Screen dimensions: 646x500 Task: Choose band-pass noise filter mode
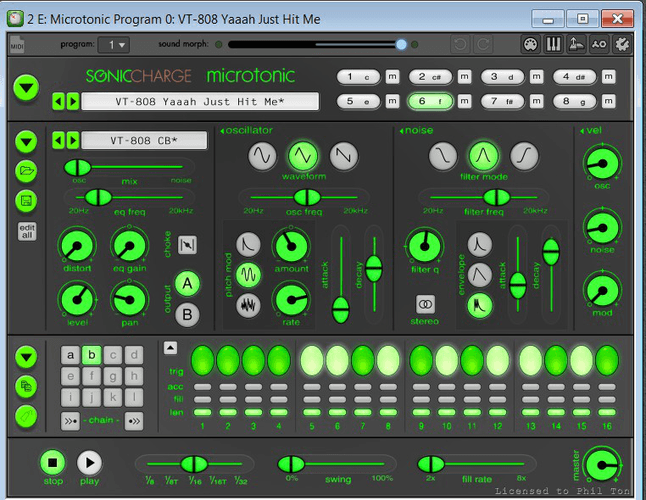pos(483,156)
